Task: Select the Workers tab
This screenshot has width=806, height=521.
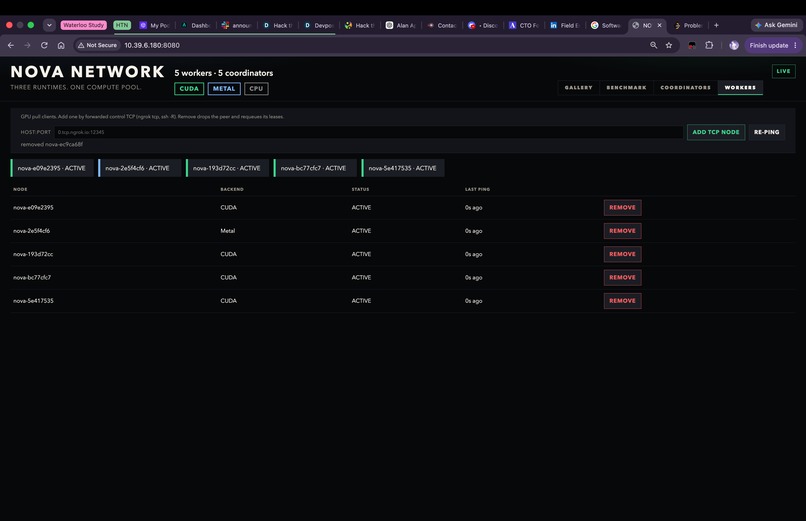Action: (740, 88)
